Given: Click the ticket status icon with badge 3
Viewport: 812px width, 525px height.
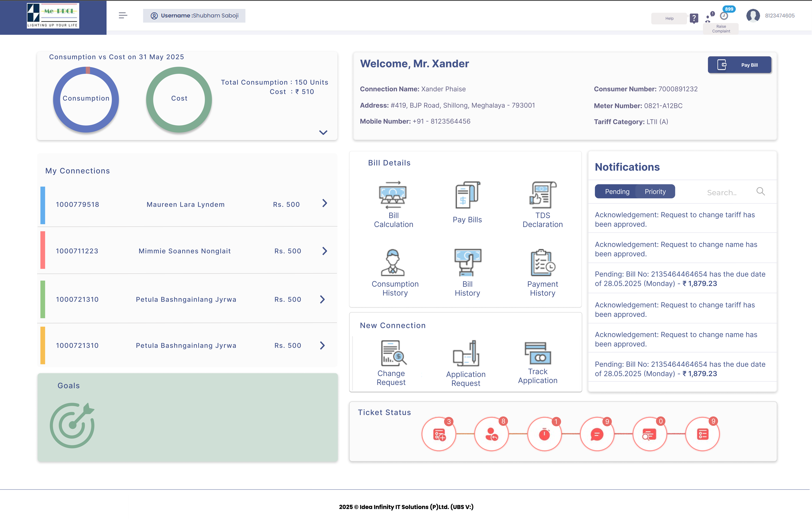Looking at the screenshot, I should (x=439, y=434).
